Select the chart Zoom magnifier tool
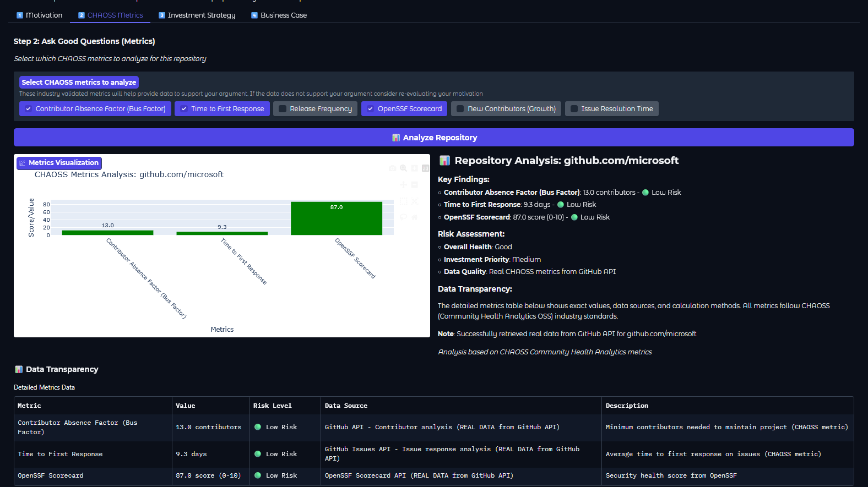Viewport: 868px width, 487px height. tap(403, 168)
